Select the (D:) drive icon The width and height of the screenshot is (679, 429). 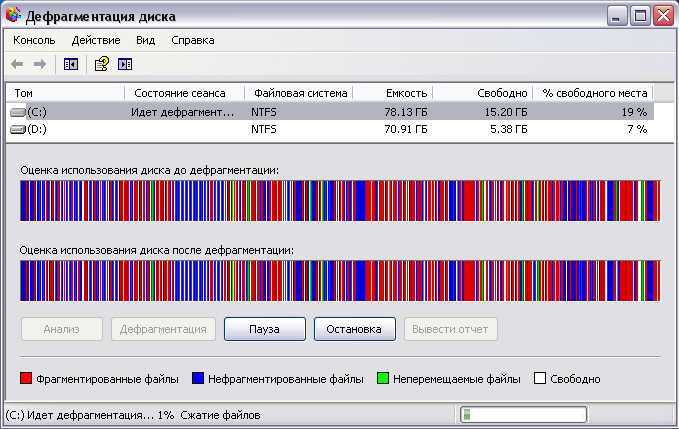[x=18, y=129]
